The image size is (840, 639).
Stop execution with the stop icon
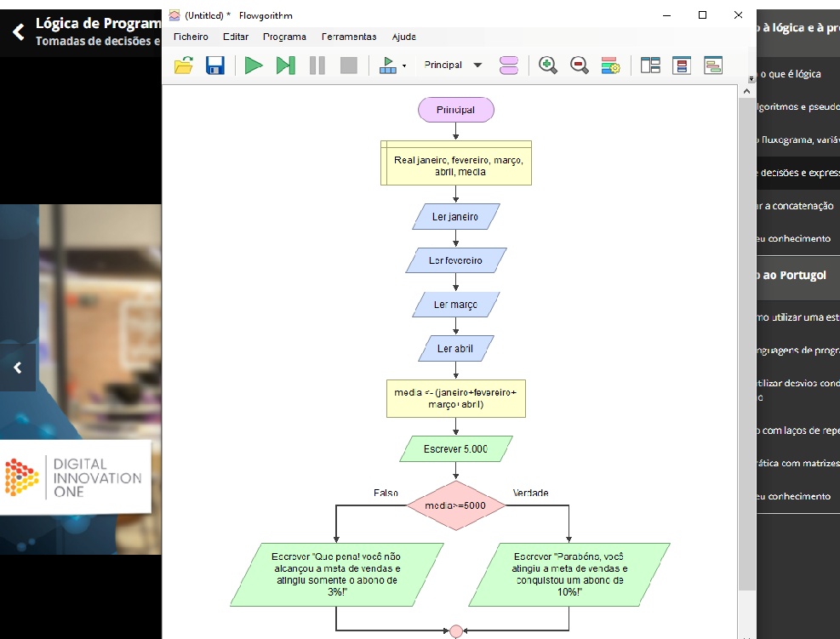point(349,66)
